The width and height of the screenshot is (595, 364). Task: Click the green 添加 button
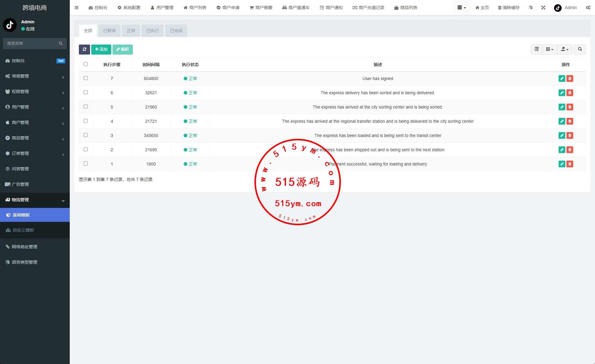[101, 49]
